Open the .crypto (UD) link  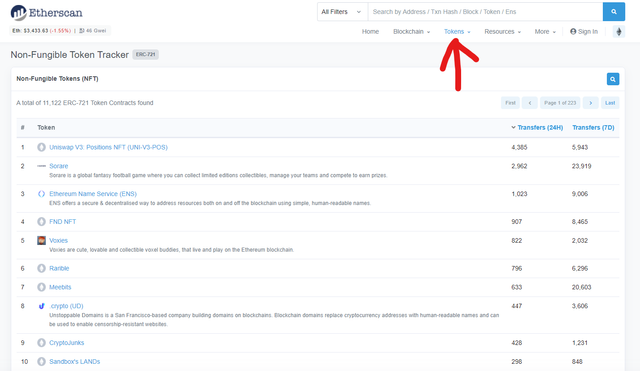point(67,306)
